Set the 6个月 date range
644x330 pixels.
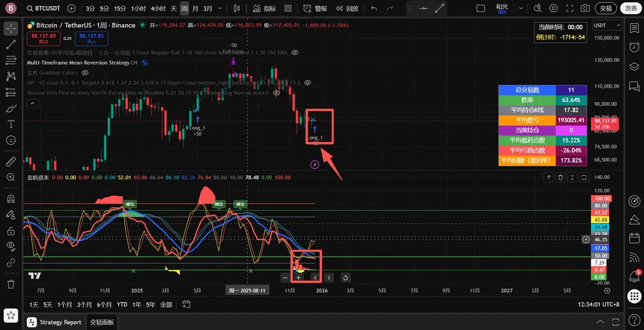click(x=104, y=305)
